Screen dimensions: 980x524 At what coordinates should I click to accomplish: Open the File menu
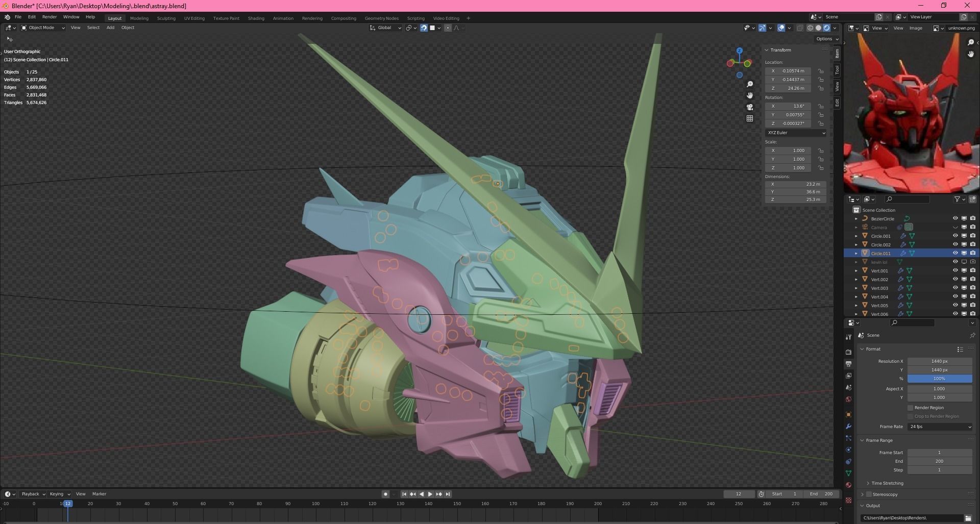[18, 17]
